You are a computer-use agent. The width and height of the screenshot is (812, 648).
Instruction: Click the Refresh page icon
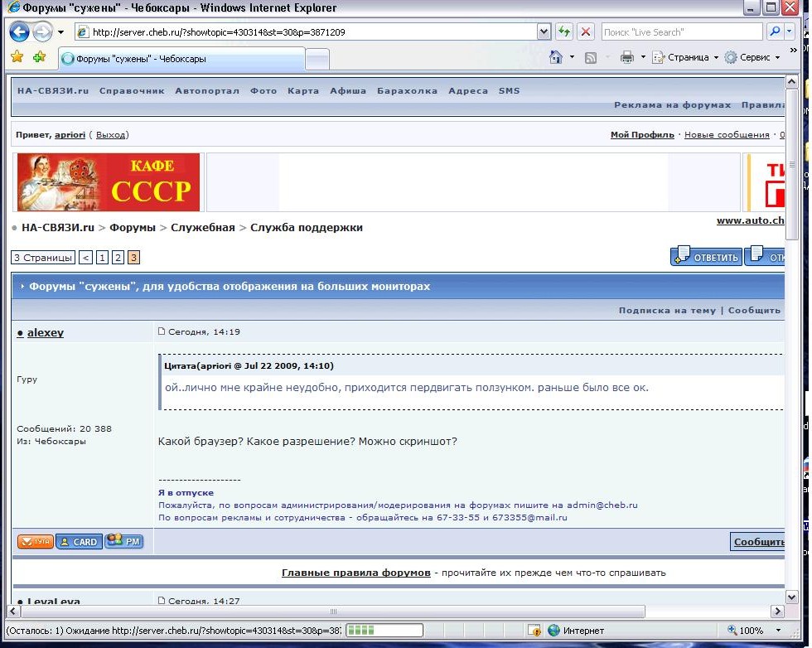pyautogui.click(x=565, y=32)
